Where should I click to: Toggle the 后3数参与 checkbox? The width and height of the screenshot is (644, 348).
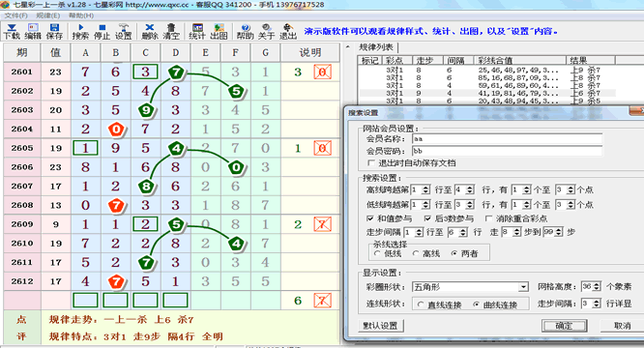[x=427, y=218]
